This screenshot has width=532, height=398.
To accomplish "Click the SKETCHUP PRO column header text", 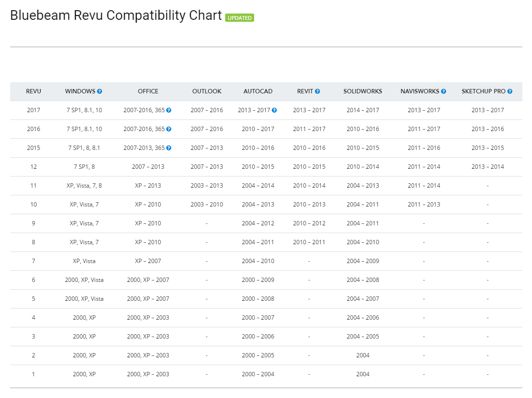I will click(484, 91).
